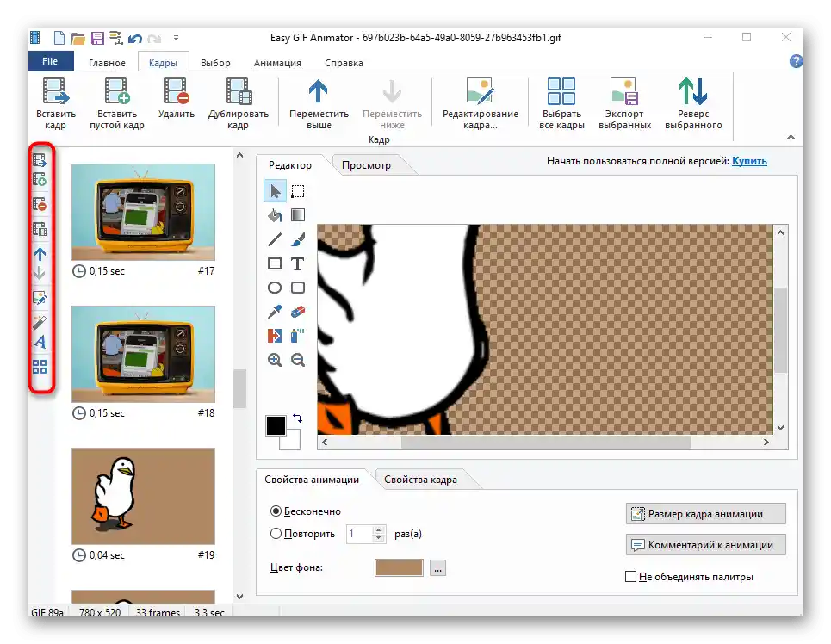Select the rounded rectangle tool
This screenshot has height=644, width=831.
point(298,288)
